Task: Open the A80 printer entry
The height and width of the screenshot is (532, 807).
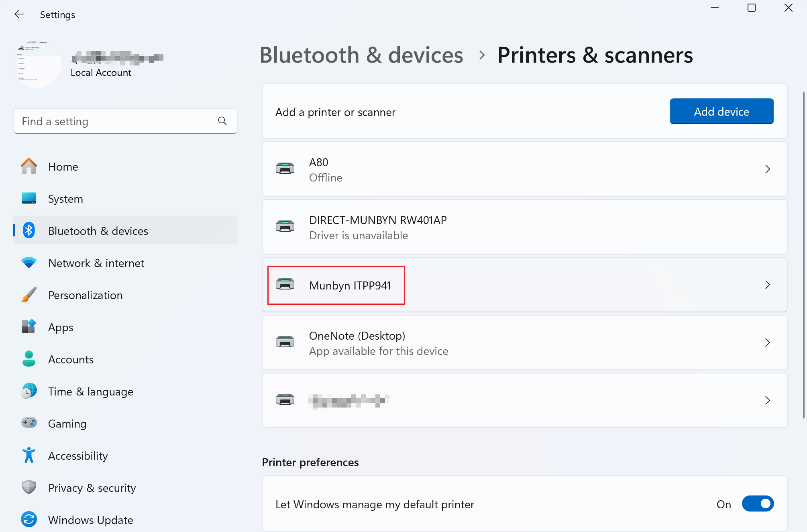Action: point(524,169)
